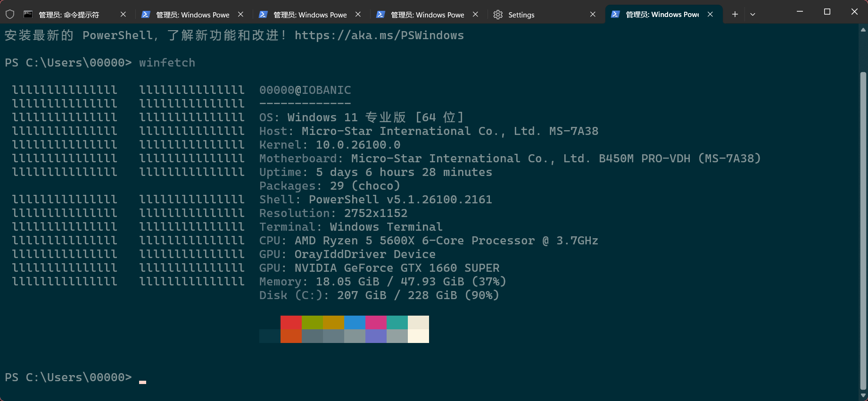868x401 pixels.
Task: Click the Shell: PowerShell v5.1 line
Action: coord(376,200)
